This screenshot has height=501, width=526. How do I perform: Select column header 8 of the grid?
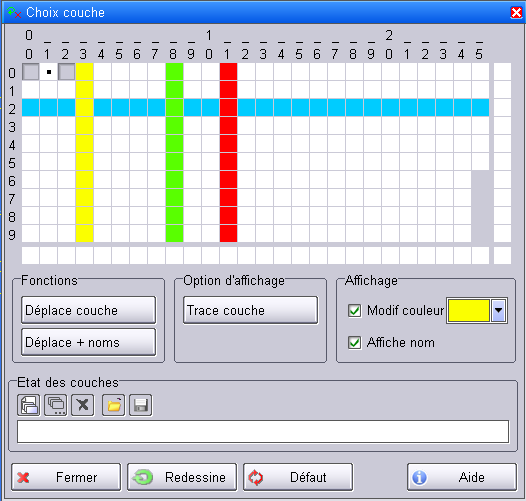point(173,54)
